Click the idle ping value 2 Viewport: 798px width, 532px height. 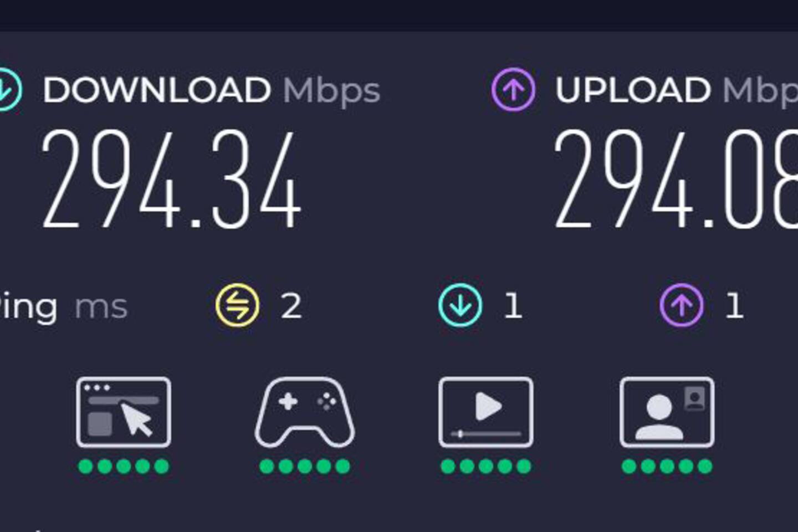[291, 306]
